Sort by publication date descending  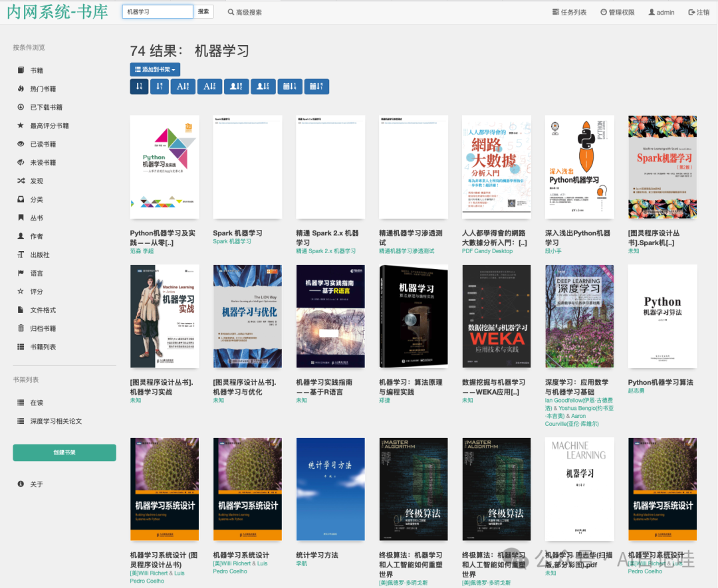(x=316, y=86)
